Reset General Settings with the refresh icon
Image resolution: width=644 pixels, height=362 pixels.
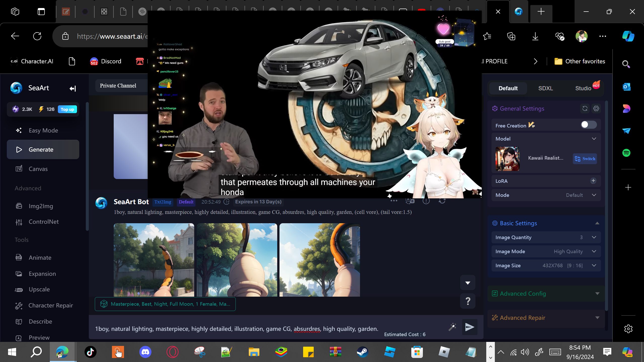click(585, 109)
